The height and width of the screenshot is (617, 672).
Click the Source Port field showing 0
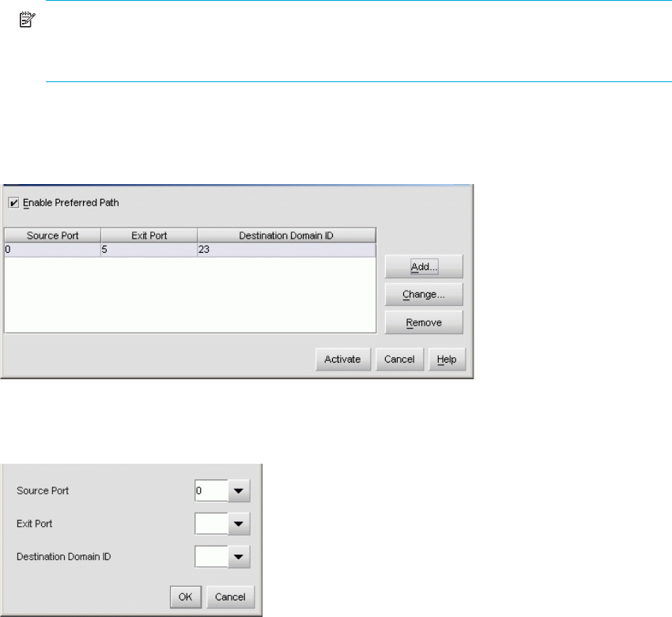coord(211,491)
